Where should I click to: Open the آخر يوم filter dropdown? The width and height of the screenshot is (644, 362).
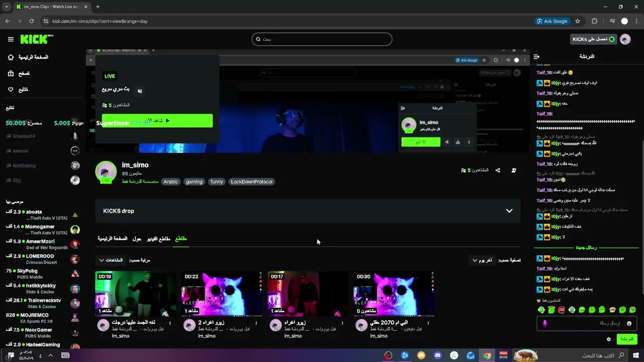click(x=482, y=260)
